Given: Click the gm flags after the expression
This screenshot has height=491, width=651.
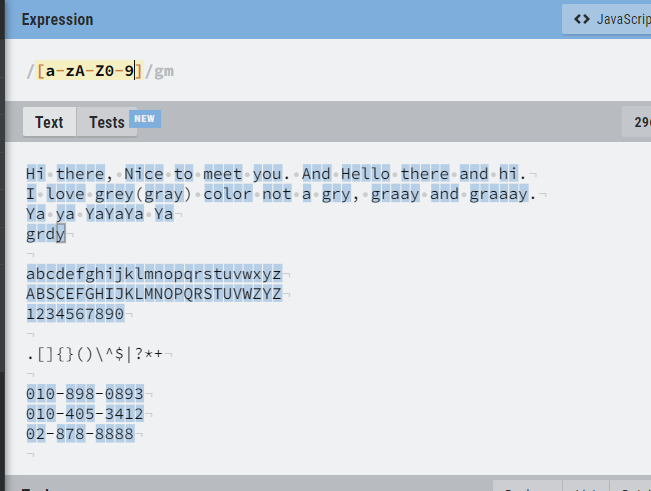Looking at the screenshot, I should [164, 71].
